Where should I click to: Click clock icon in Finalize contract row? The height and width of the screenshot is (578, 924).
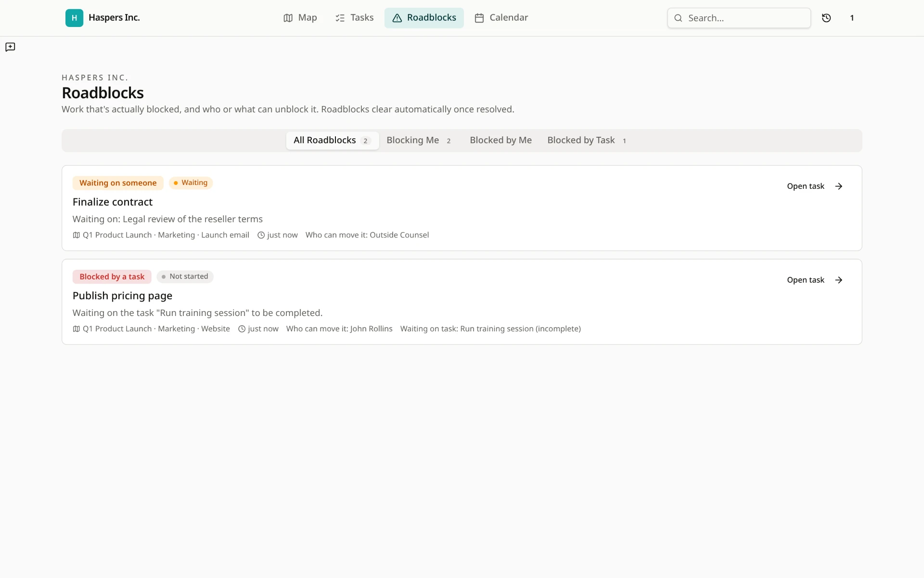[261, 235]
